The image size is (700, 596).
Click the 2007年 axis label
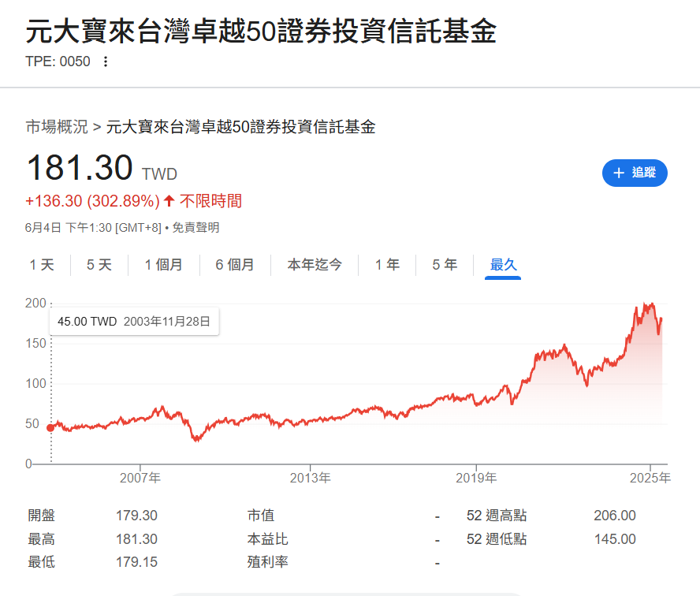tap(140, 478)
